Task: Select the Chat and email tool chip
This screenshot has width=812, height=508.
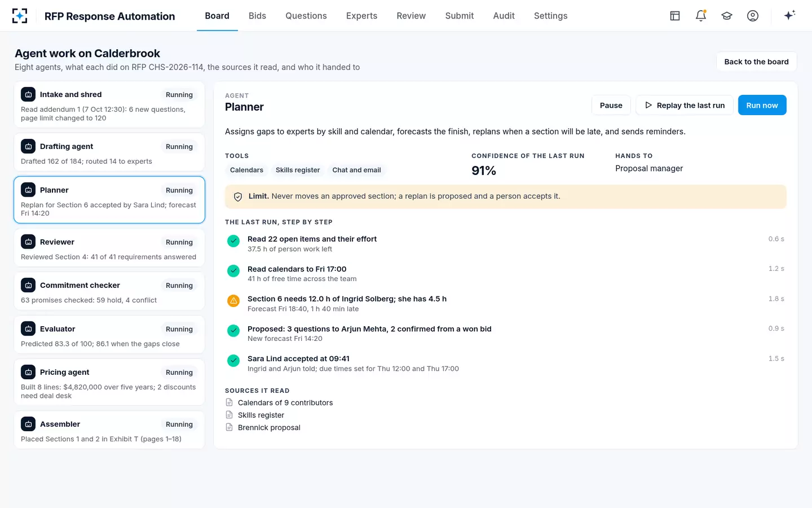Action: (x=357, y=170)
